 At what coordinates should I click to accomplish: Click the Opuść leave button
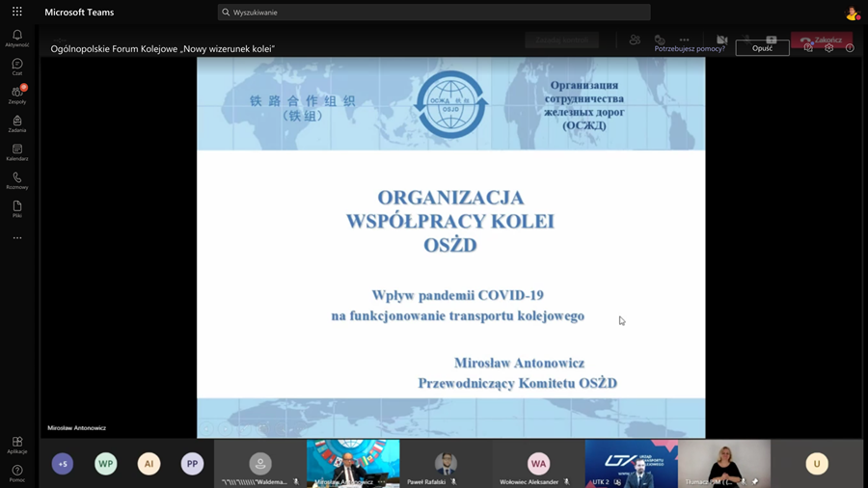[x=762, y=48]
